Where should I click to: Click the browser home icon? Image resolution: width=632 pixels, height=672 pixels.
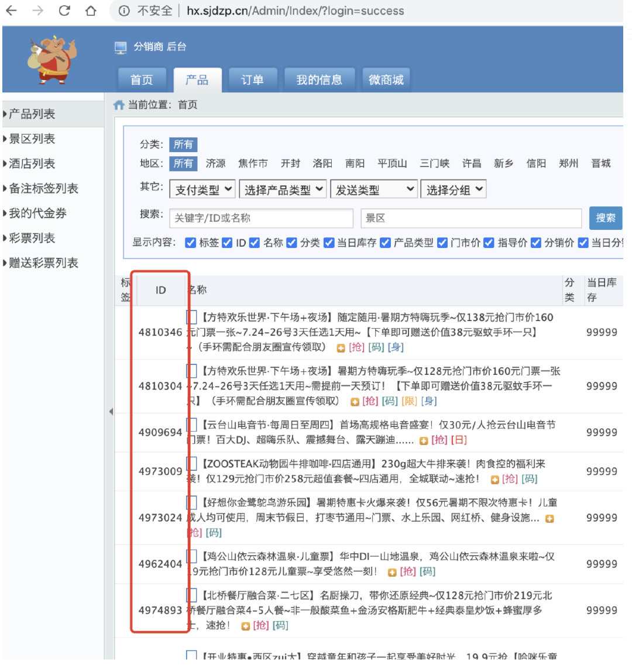[91, 11]
